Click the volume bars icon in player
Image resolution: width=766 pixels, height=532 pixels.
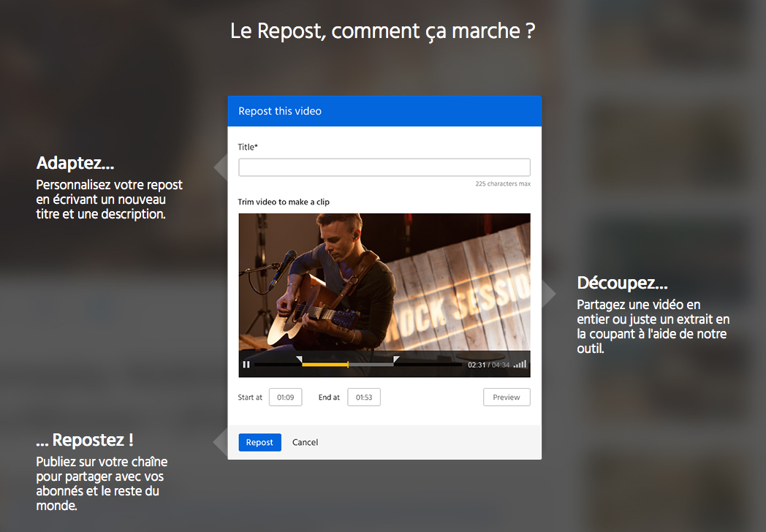coord(520,364)
